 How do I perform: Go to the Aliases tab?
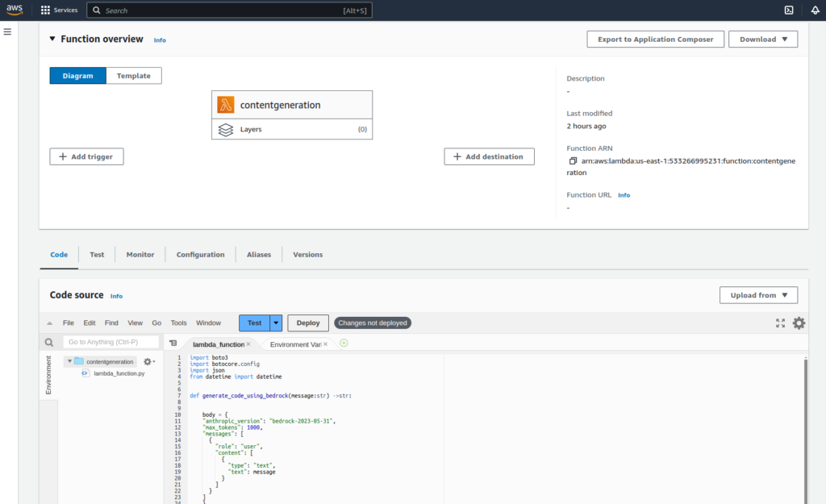[259, 254]
